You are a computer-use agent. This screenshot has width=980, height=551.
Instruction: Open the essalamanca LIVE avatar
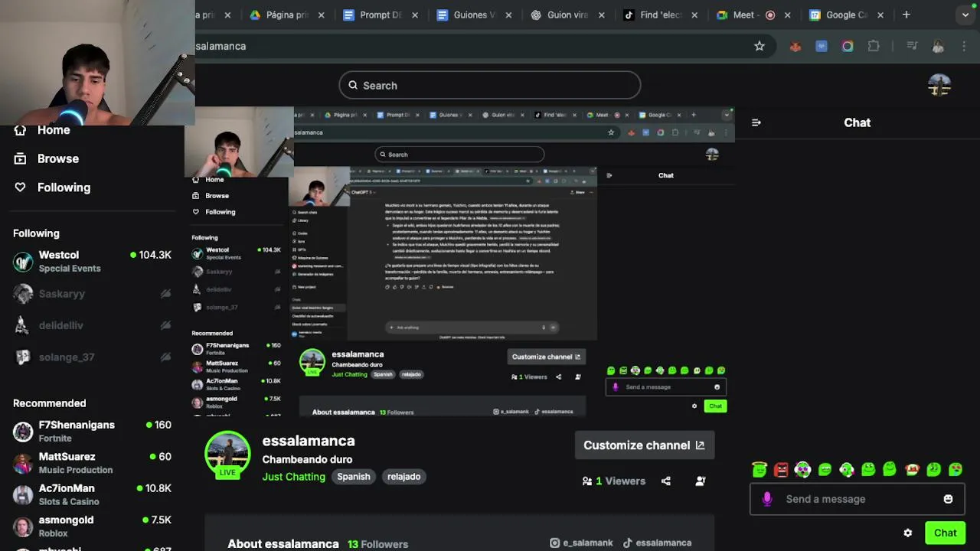pyautogui.click(x=227, y=455)
